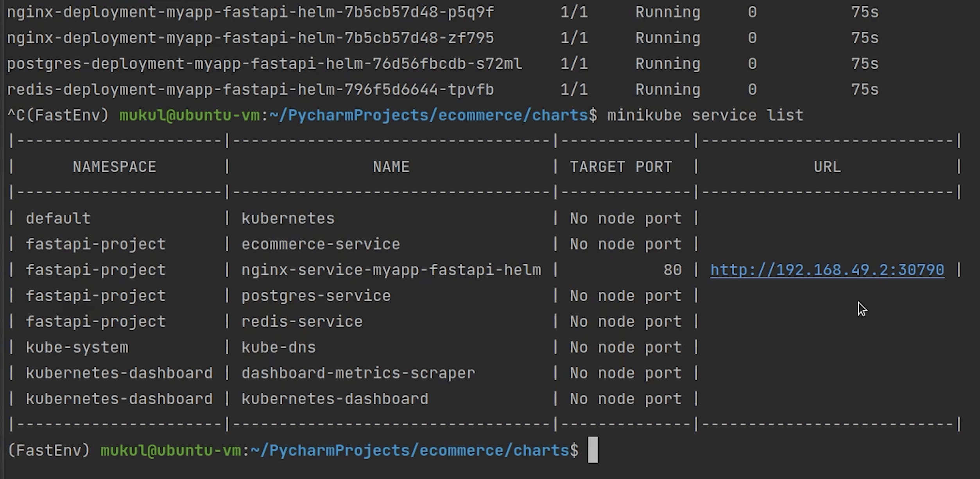The width and height of the screenshot is (980, 479).
Task: Click the NAME column header
Action: pyautogui.click(x=391, y=167)
